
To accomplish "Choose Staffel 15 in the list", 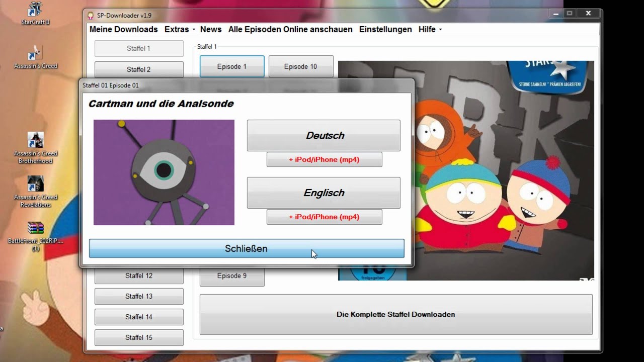I will click(x=139, y=337).
